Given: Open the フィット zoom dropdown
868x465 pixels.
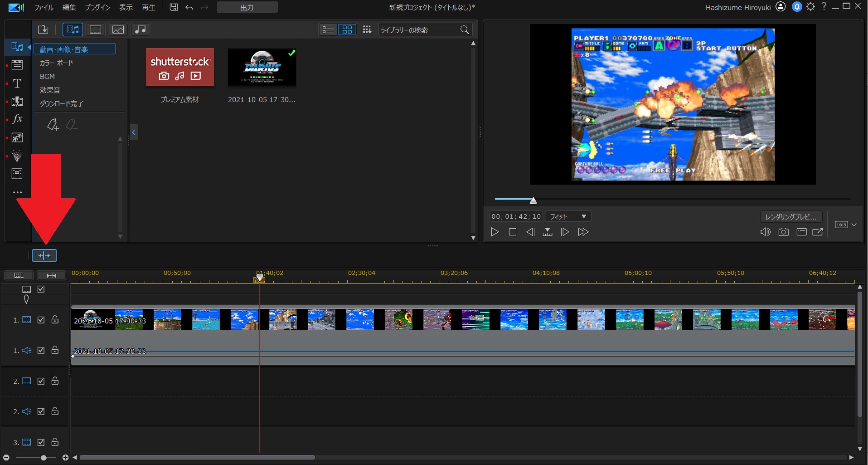Looking at the screenshot, I should click(x=568, y=217).
